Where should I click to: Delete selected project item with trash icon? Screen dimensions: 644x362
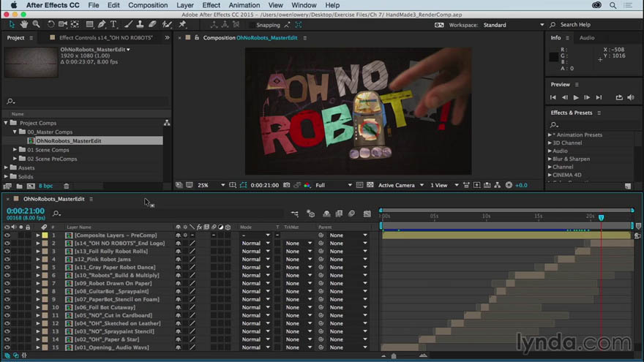coord(66,186)
